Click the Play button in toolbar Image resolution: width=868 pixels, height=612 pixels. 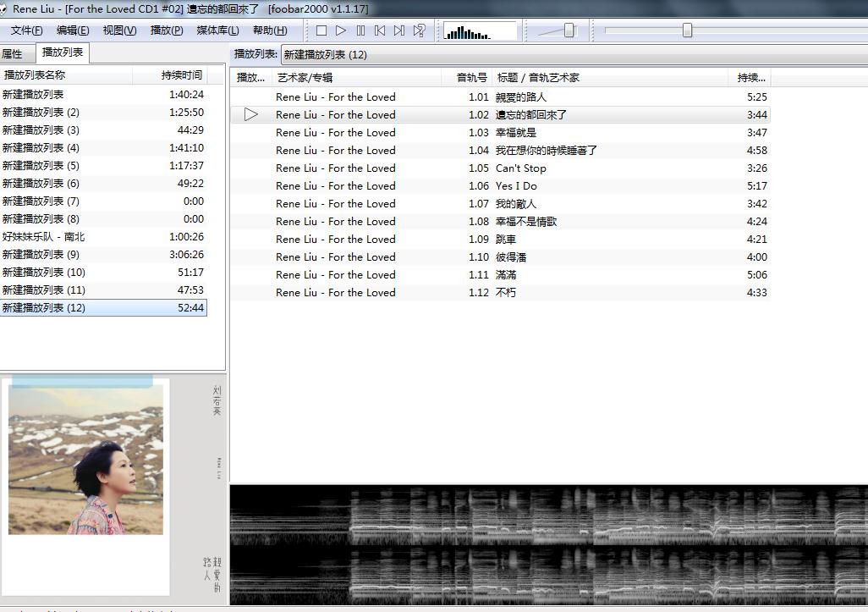pos(341,30)
